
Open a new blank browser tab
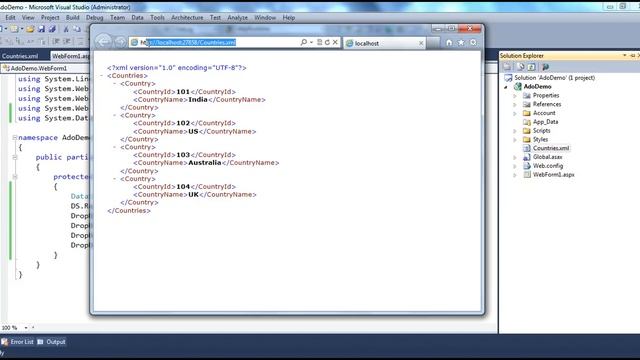pyautogui.click(x=433, y=43)
